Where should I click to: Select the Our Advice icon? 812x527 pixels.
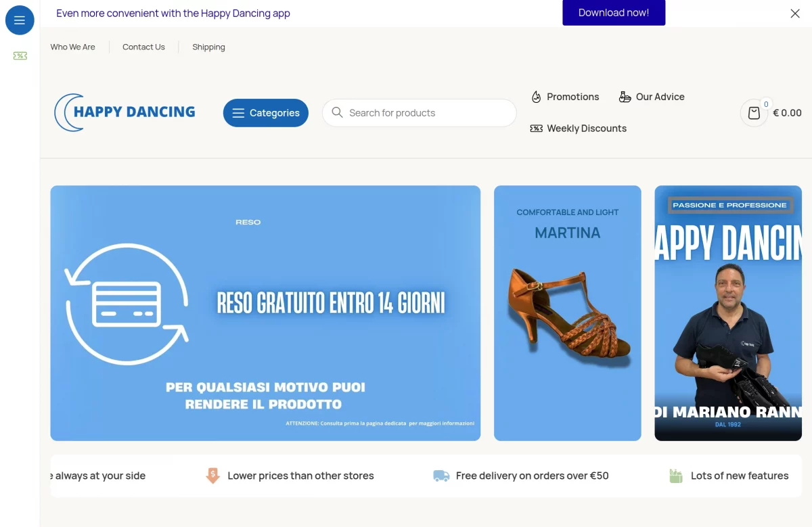[624, 97]
